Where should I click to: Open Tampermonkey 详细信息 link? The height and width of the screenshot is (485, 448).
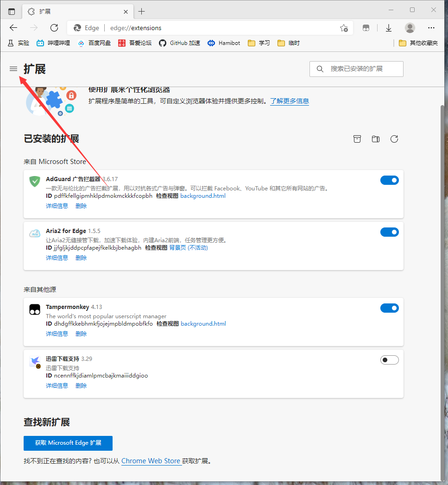57,334
